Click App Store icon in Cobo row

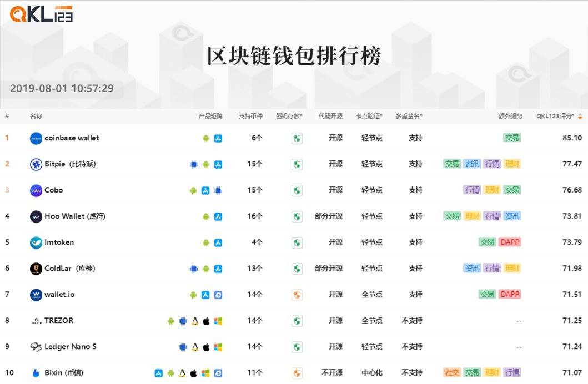tap(205, 190)
